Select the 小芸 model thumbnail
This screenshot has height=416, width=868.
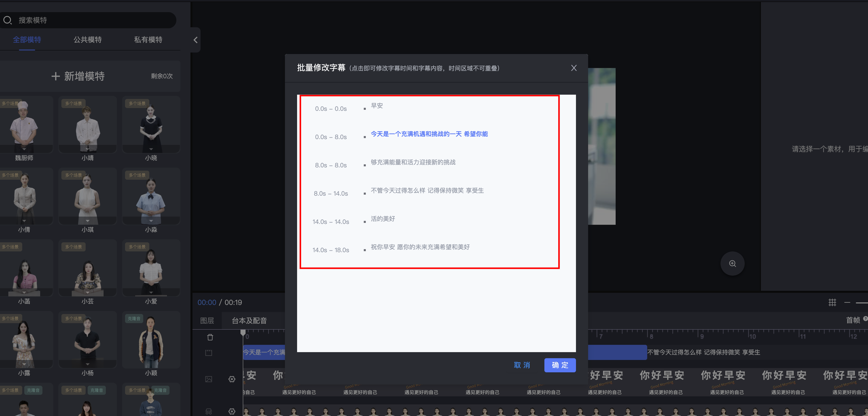[x=88, y=268]
